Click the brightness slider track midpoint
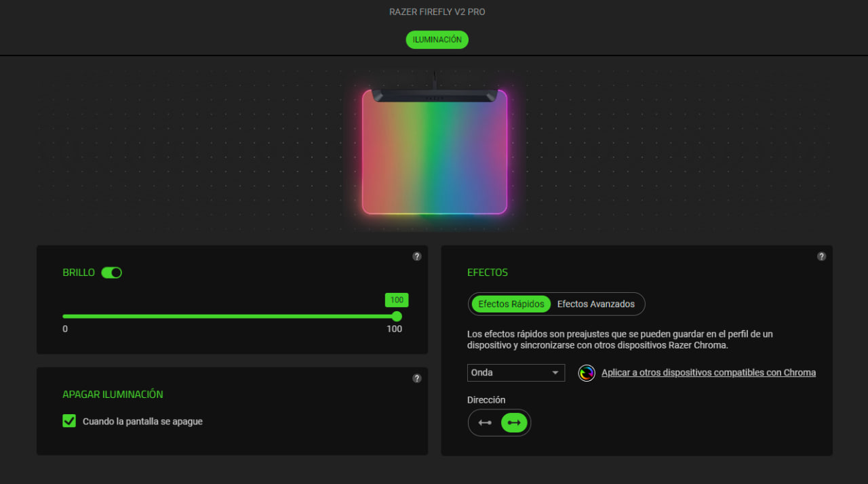 point(230,316)
